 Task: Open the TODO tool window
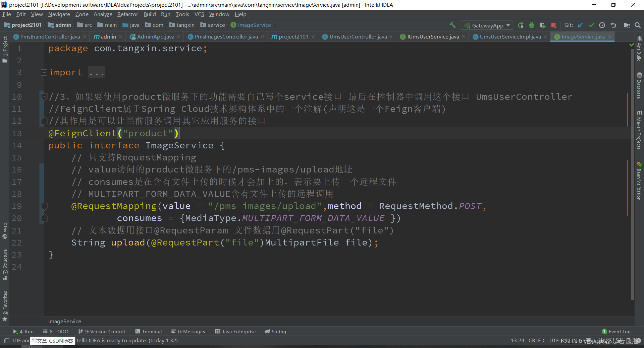point(56,332)
